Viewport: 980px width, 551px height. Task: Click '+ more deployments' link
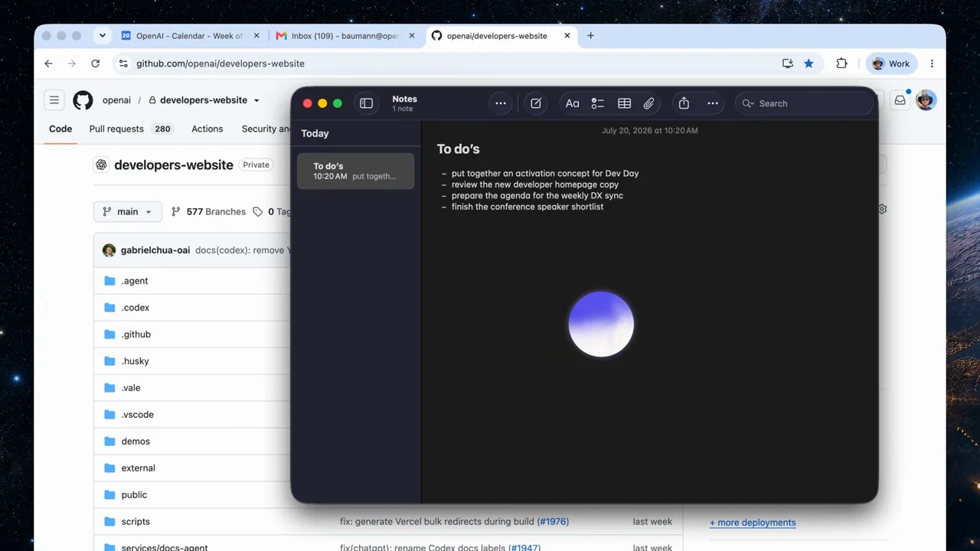point(753,523)
